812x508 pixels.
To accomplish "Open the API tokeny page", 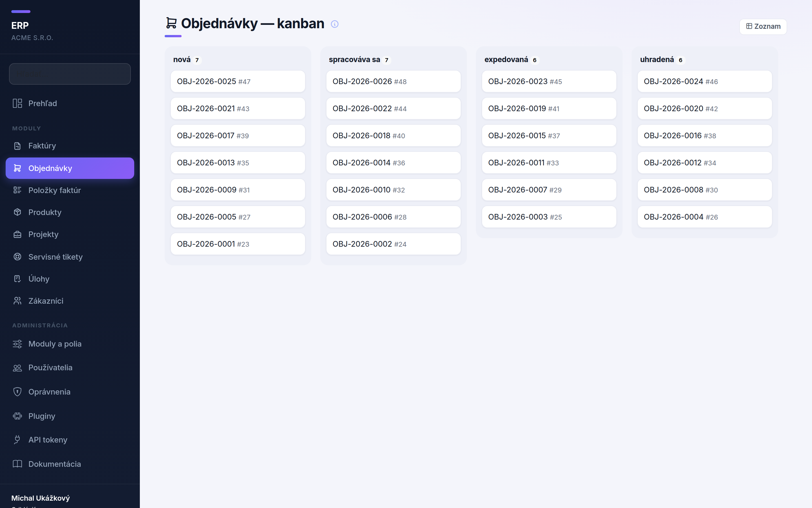I will tap(70, 440).
